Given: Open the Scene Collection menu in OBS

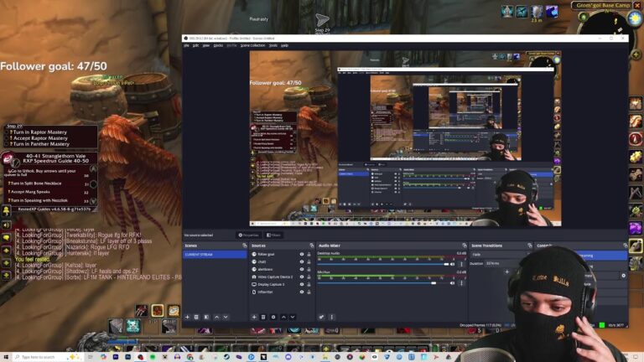Looking at the screenshot, I should pyautogui.click(x=252, y=45).
